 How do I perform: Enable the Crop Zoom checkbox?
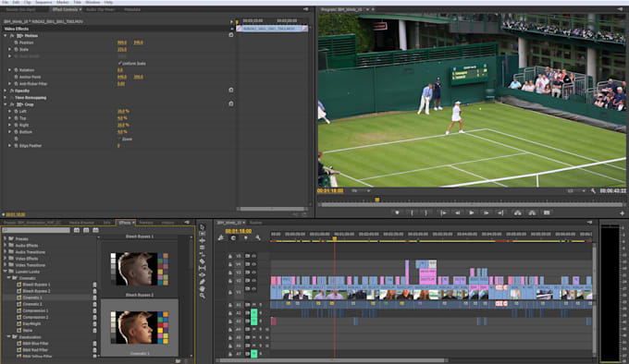click(x=120, y=139)
